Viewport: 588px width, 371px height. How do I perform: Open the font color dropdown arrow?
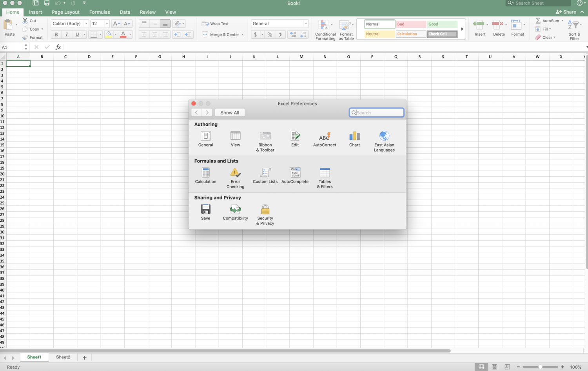click(x=130, y=34)
